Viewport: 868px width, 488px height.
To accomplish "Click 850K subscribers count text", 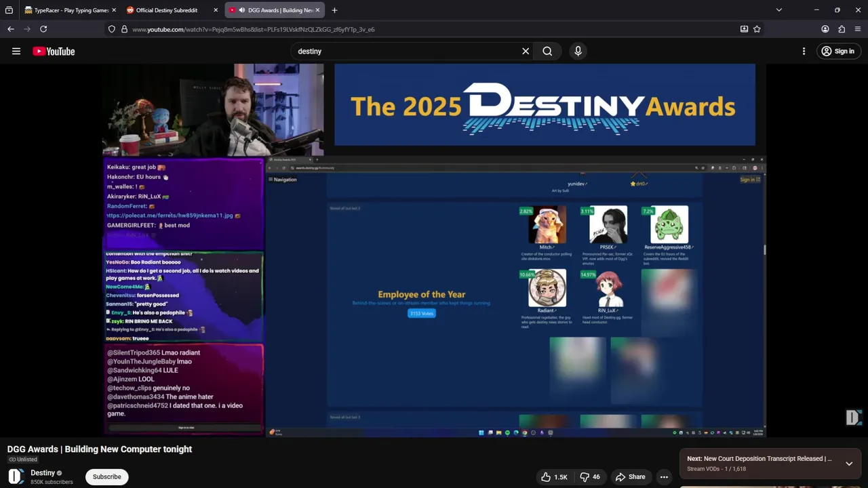I will tap(52, 482).
